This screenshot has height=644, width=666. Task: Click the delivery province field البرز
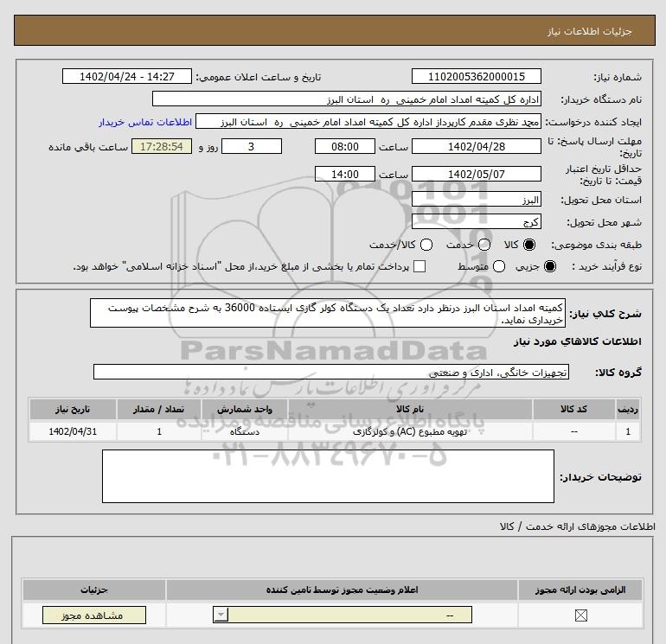pos(476,199)
